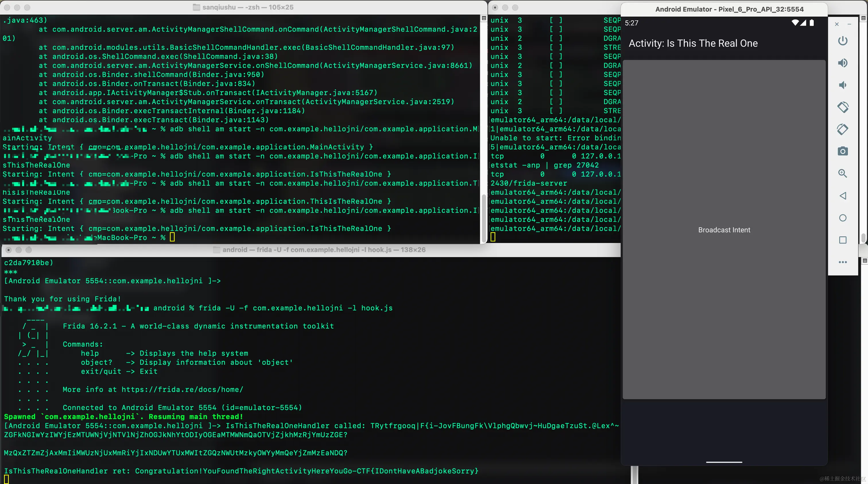Click the emulator volume up icon
Viewport: 868px width, 484px height.
tap(842, 63)
